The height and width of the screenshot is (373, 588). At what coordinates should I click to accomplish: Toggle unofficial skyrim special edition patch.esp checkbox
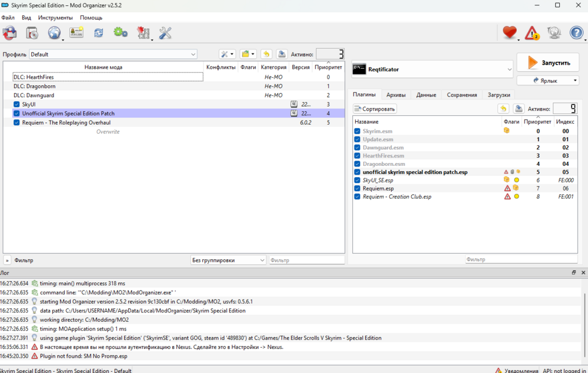click(x=357, y=172)
